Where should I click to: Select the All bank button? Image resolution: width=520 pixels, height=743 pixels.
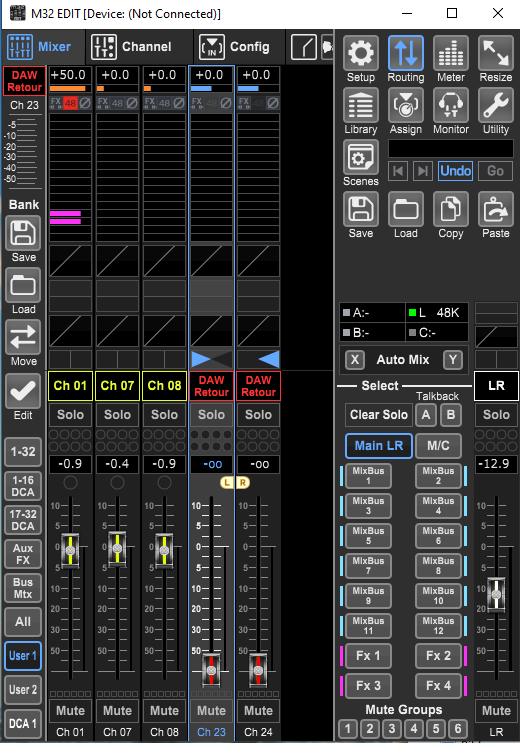(x=23, y=622)
